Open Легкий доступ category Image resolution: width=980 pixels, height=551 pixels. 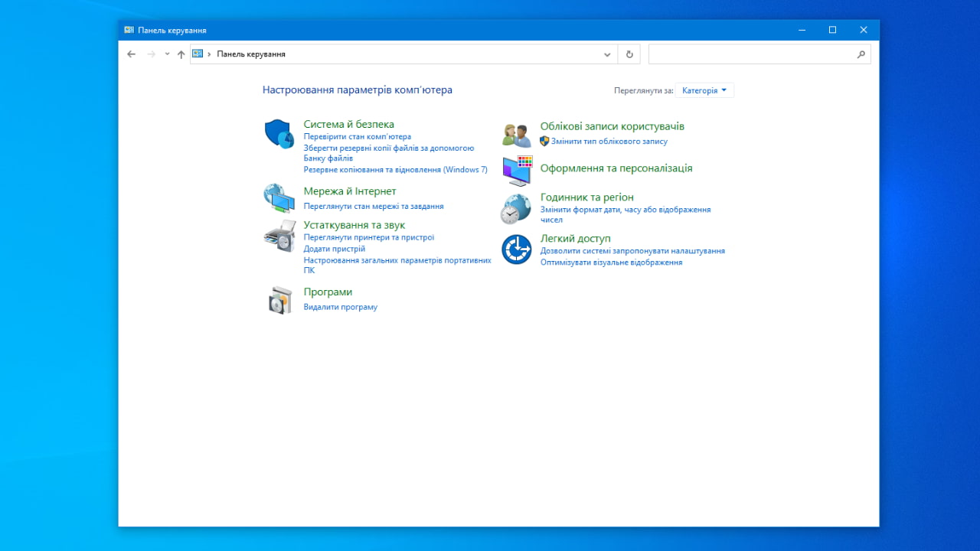pyautogui.click(x=576, y=239)
